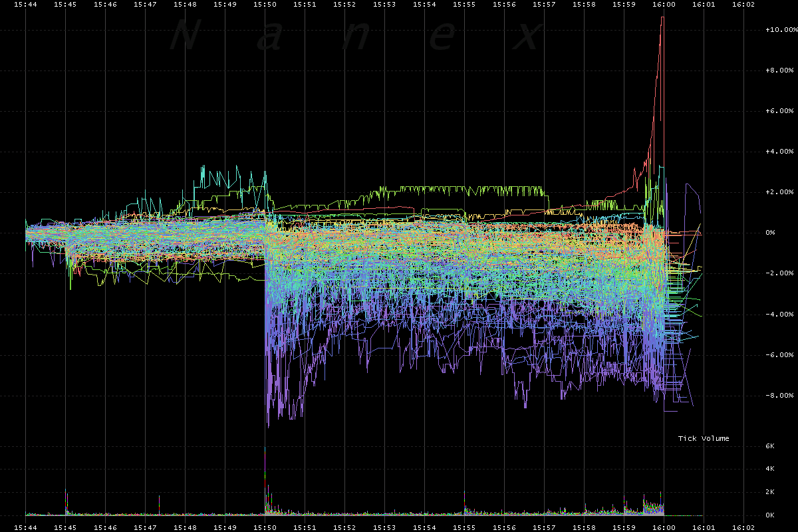Click the 0% baseline axis label

770,233
